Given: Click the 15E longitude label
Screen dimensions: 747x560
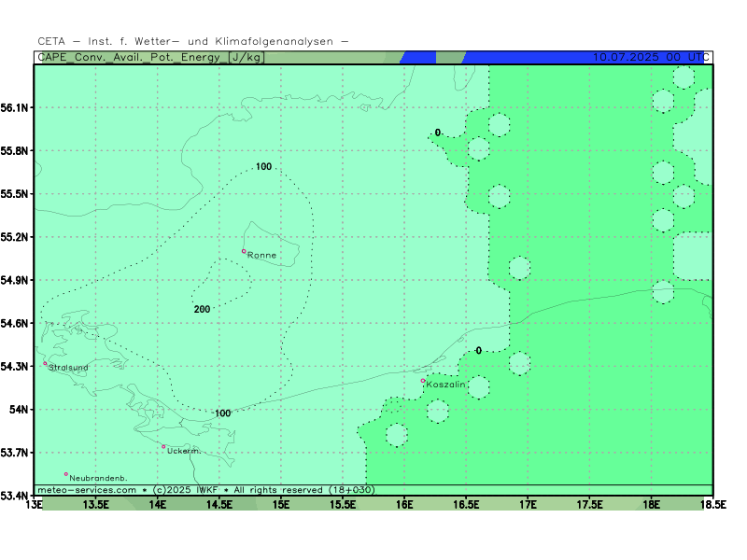Looking at the screenshot, I should pyautogui.click(x=281, y=505).
